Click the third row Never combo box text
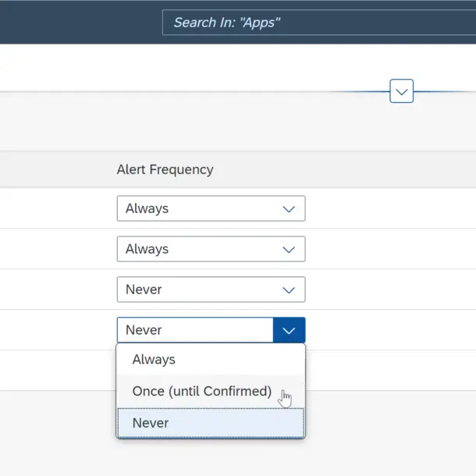The width and height of the screenshot is (476, 476). pos(144,290)
